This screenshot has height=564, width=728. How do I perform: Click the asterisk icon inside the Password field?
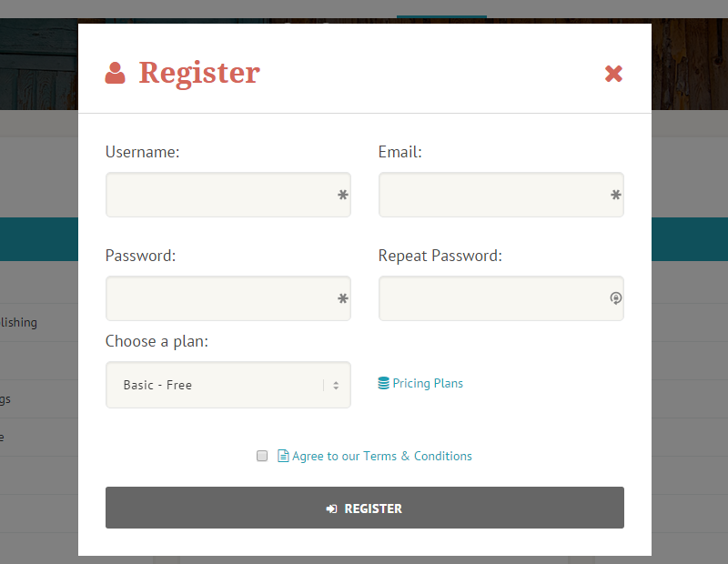pyautogui.click(x=342, y=298)
